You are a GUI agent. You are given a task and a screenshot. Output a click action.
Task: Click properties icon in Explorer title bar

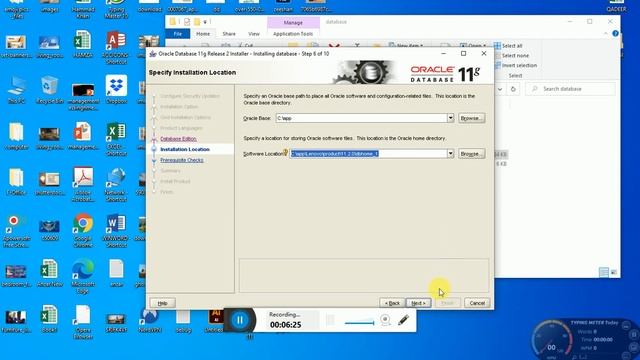(x=187, y=22)
